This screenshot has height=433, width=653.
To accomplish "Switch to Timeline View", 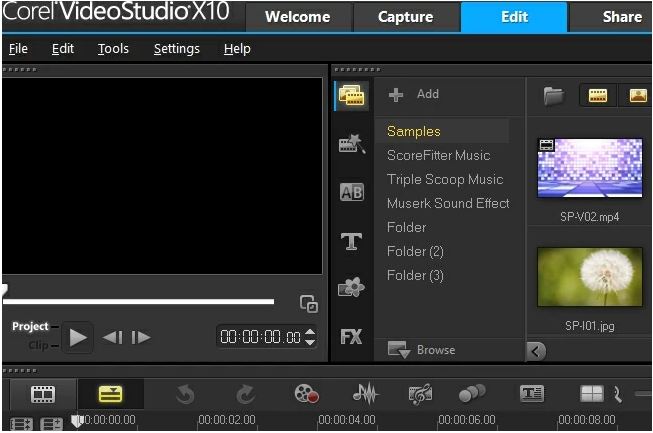I will [x=110, y=394].
